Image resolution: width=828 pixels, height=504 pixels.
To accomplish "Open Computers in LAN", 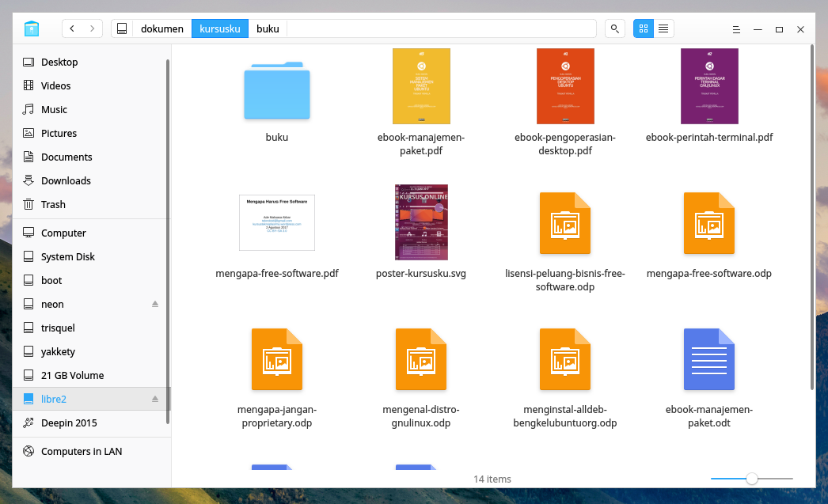I will pos(81,451).
